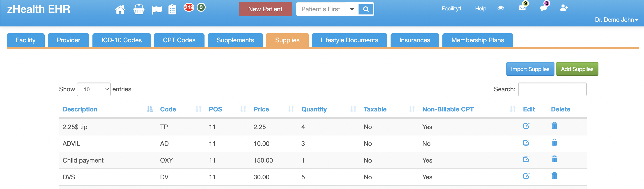This screenshot has width=644, height=189.
Task: Switch to the Provider tab
Action: 69,40
